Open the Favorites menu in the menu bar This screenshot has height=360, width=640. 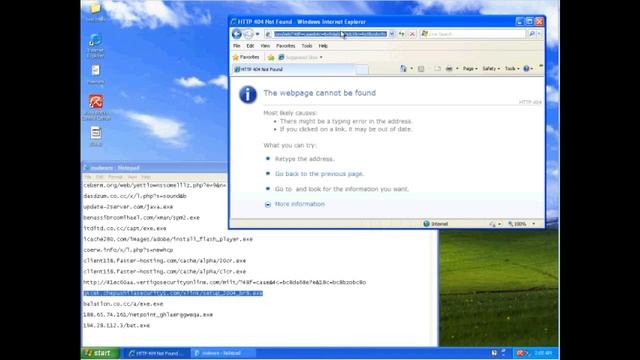pyautogui.click(x=285, y=46)
